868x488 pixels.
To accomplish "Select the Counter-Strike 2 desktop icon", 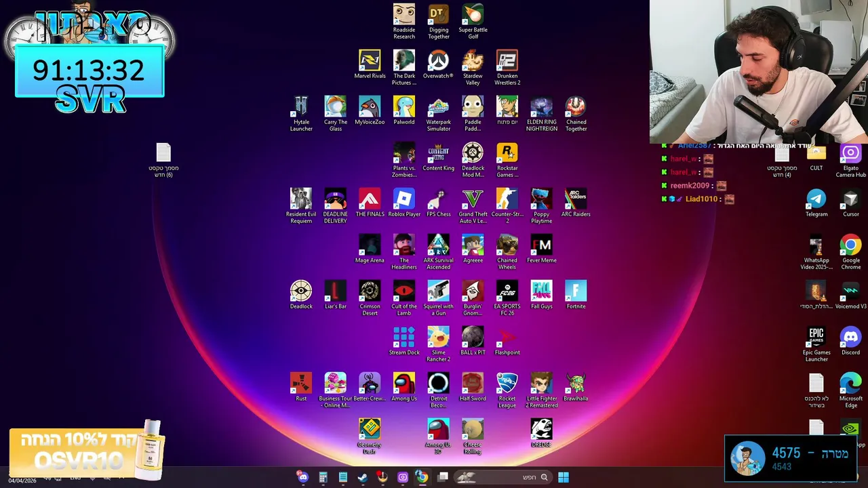I will click(x=507, y=205).
